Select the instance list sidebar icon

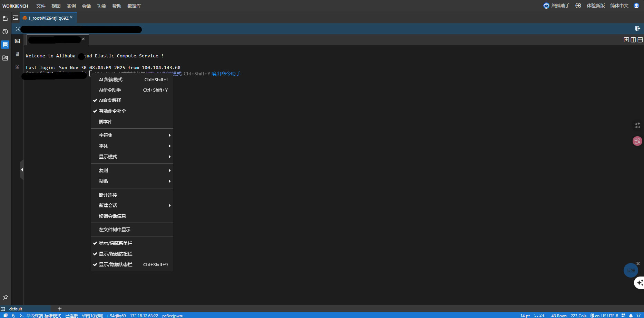coord(5,45)
